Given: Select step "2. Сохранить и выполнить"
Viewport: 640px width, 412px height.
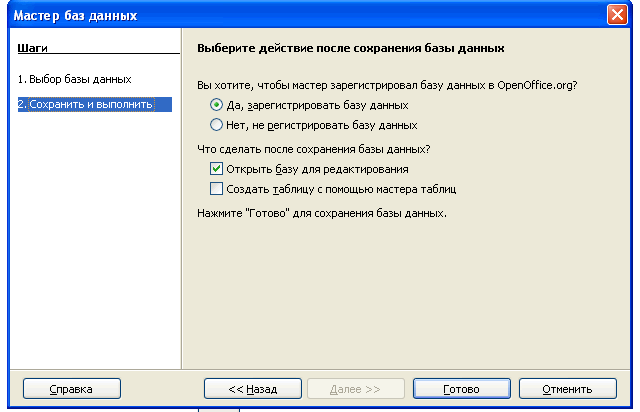Looking at the screenshot, I should click(86, 104).
